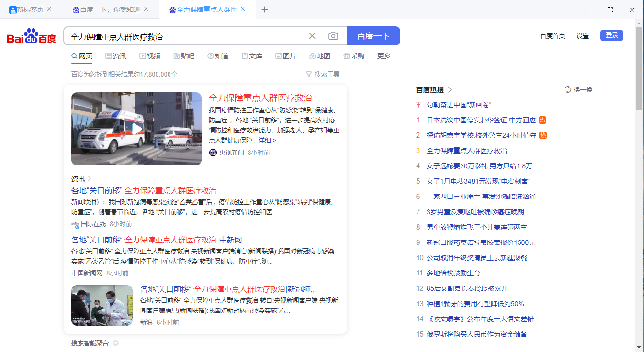This screenshot has width=644, height=352.
Task: Open hot search 公司取消年终奖请员工去新疆聚餐
Action: [477, 258]
